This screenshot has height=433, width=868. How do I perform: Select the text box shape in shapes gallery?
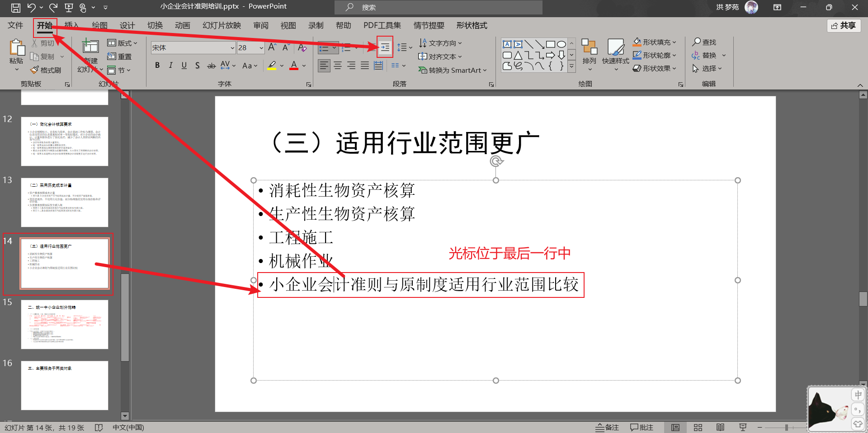tap(507, 44)
